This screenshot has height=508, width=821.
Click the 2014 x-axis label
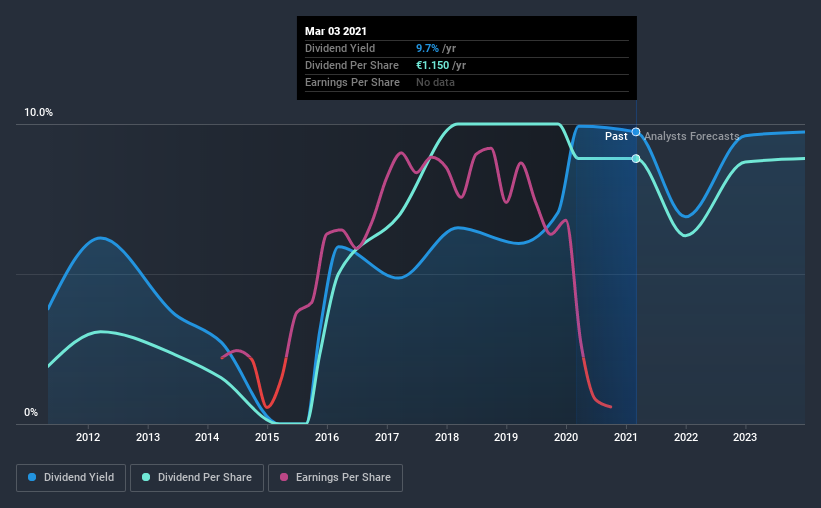[207, 437]
